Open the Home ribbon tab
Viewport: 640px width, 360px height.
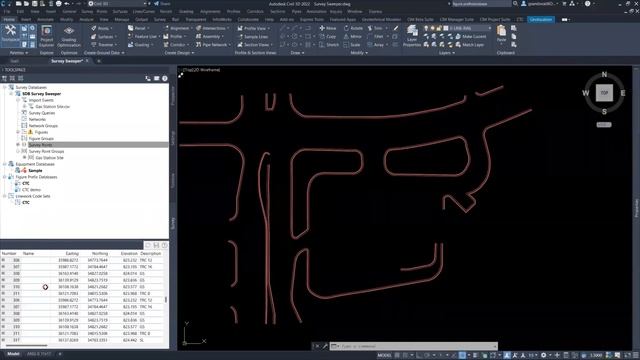tap(9, 19)
